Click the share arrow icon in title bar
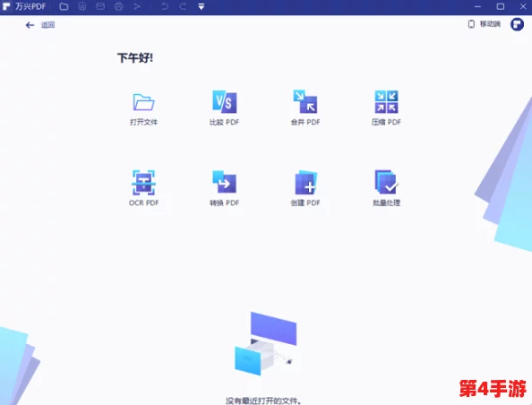532x405 pixels. [x=137, y=6]
